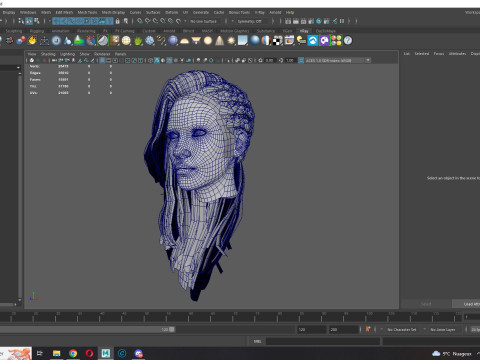Screen dimensions: 480x360
Task: Open the viewport Lighting menu
Action: click(x=67, y=54)
